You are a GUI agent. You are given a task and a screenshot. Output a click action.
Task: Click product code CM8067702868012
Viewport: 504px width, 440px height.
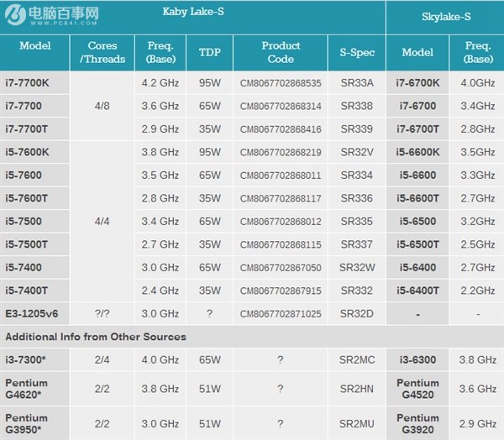coord(281,222)
